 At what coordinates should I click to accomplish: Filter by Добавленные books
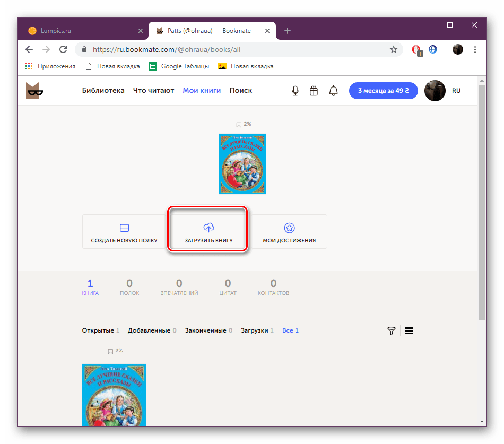[x=152, y=330]
